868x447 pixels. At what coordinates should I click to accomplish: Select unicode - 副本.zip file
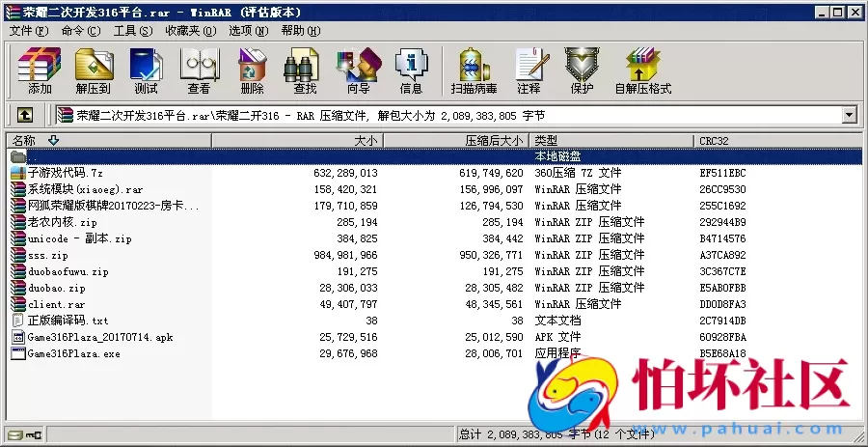coord(80,238)
